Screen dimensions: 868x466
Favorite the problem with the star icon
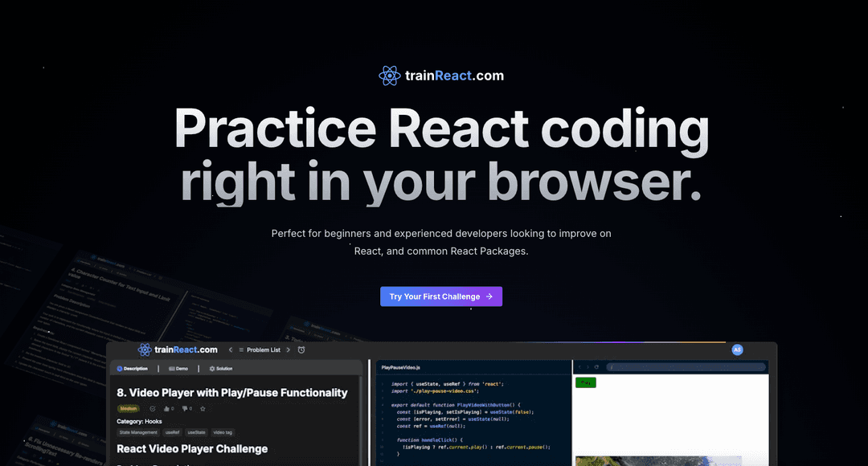[x=203, y=409]
